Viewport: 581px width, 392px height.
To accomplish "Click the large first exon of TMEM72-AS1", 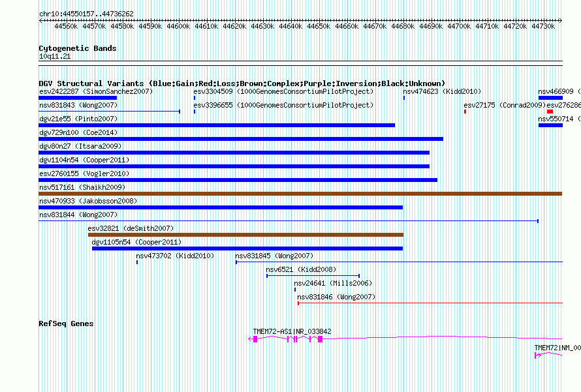I will pyautogui.click(x=255, y=339).
